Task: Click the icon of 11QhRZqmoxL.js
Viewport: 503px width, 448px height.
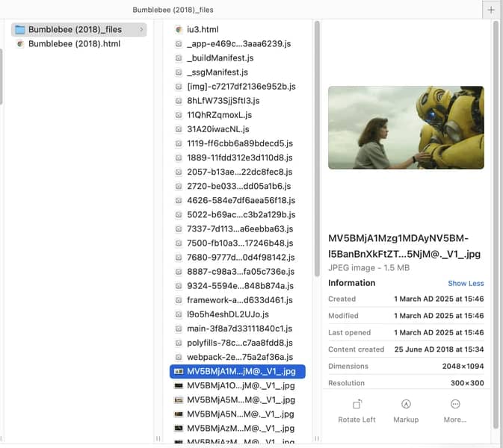Action: (x=179, y=115)
